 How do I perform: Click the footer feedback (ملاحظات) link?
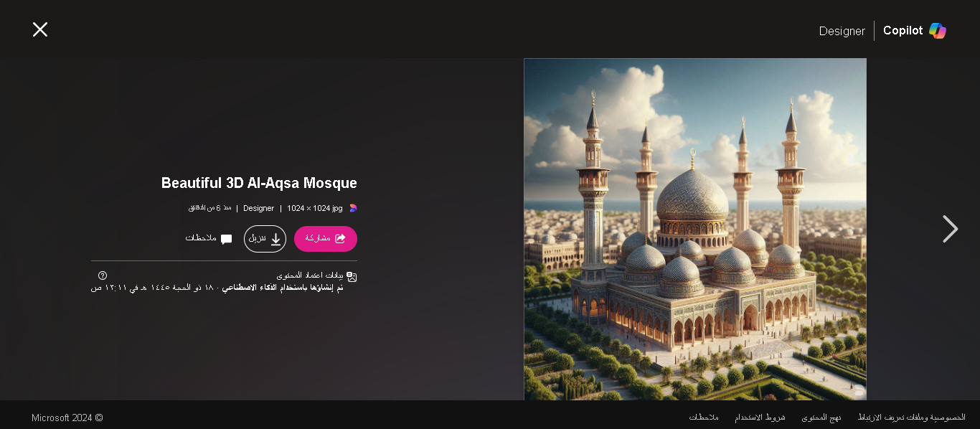coord(704,417)
